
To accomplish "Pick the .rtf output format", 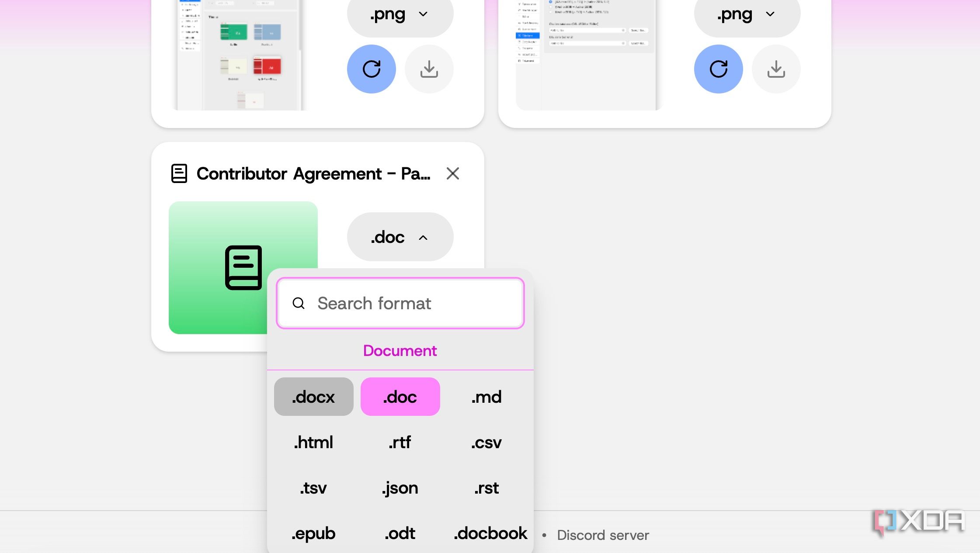I will point(400,442).
